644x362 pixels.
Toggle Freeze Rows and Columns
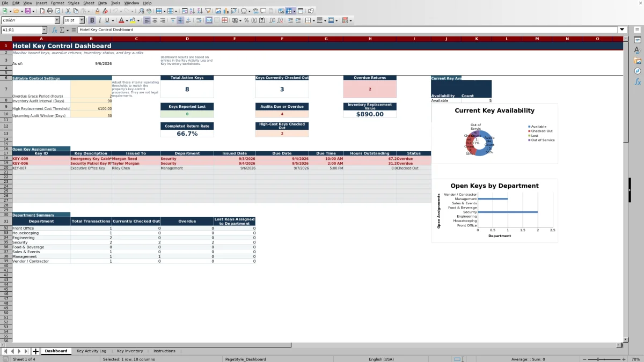(288, 11)
